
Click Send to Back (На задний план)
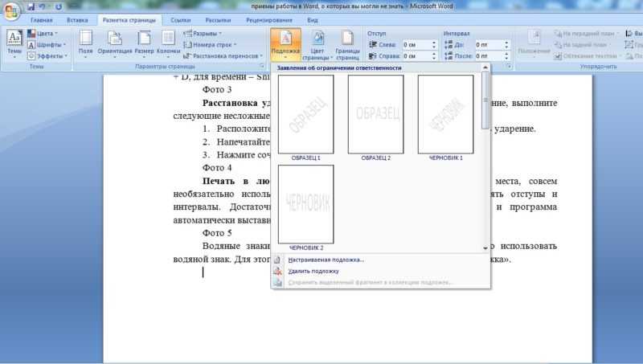pyautogui.click(x=582, y=45)
